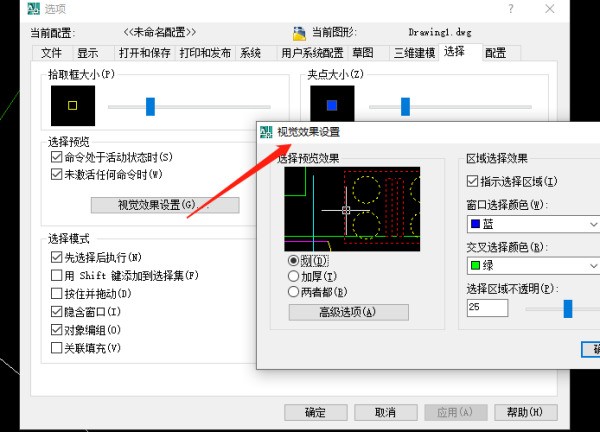Viewport: 600px width, 432px height.
Task: Click the current drawing file icon
Action: (300, 34)
